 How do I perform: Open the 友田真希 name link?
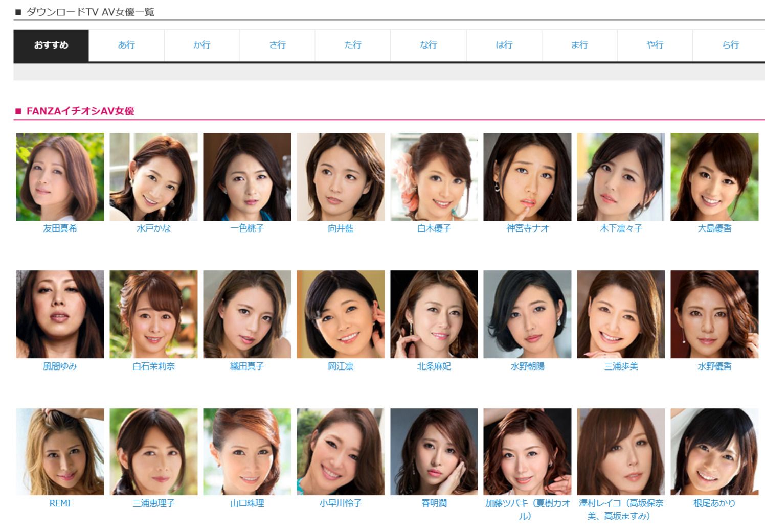60,228
